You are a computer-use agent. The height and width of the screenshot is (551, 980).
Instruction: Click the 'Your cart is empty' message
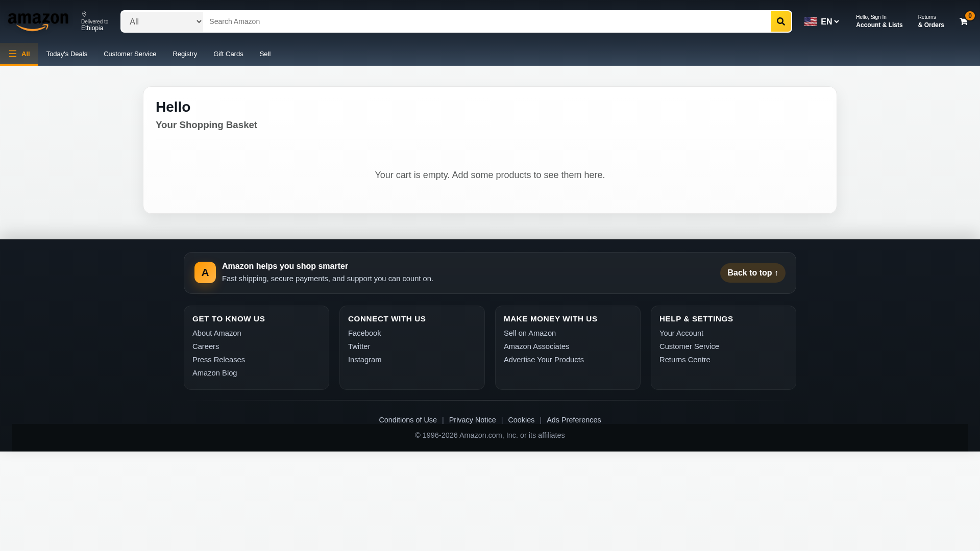(x=490, y=175)
